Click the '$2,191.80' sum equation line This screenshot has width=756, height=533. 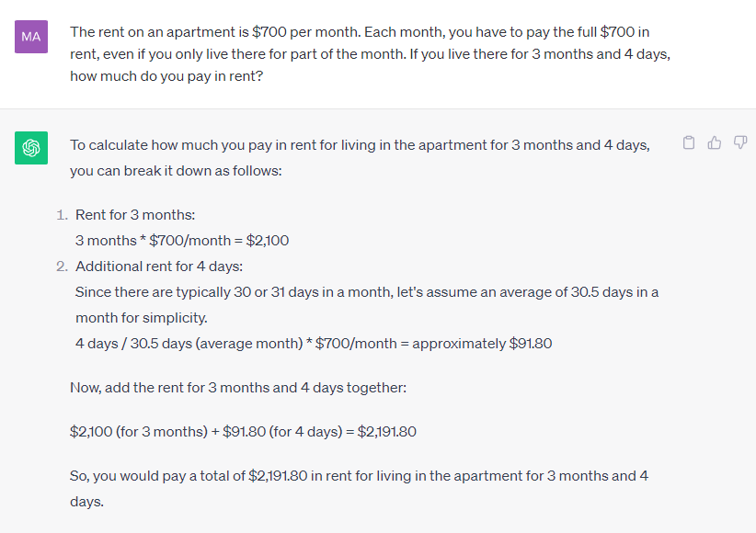click(x=243, y=431)
